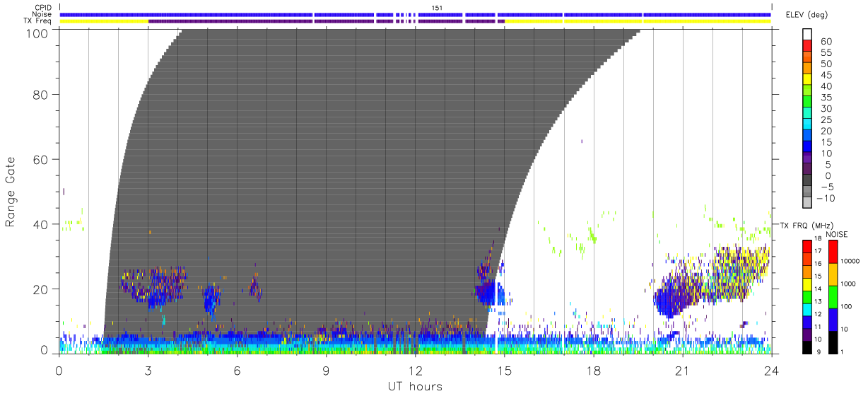Select the cyan 12–13 MHz TX frequency swatch
The width and height of the screenshot is (868, 401).
coord(807,309)
